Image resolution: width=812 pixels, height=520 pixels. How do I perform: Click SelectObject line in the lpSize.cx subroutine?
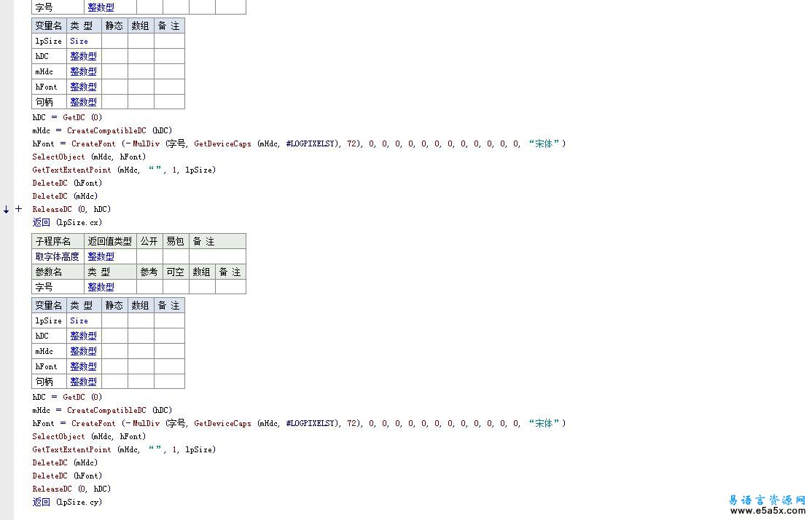pos(89,157)
